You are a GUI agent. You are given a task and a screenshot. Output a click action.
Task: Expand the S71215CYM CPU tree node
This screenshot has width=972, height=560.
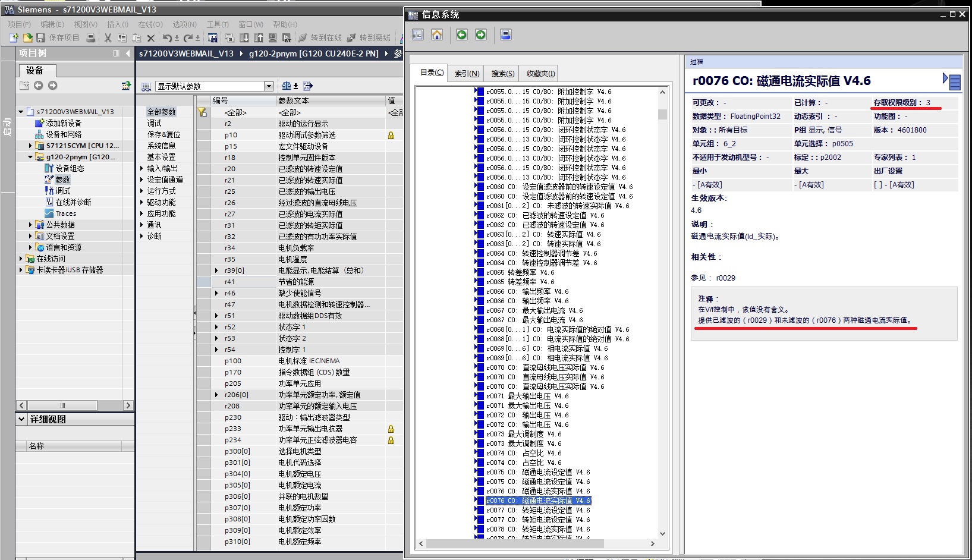[x=30, y=146]
